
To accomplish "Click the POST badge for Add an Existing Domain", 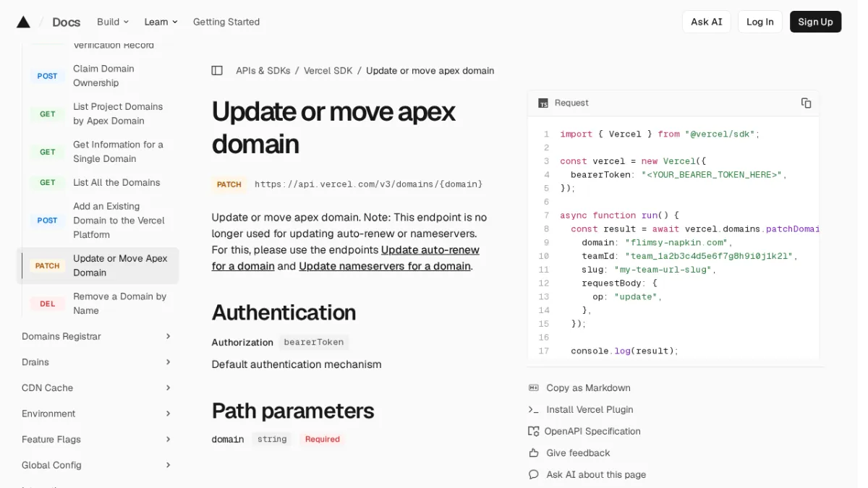I will (x=48, y=221).
